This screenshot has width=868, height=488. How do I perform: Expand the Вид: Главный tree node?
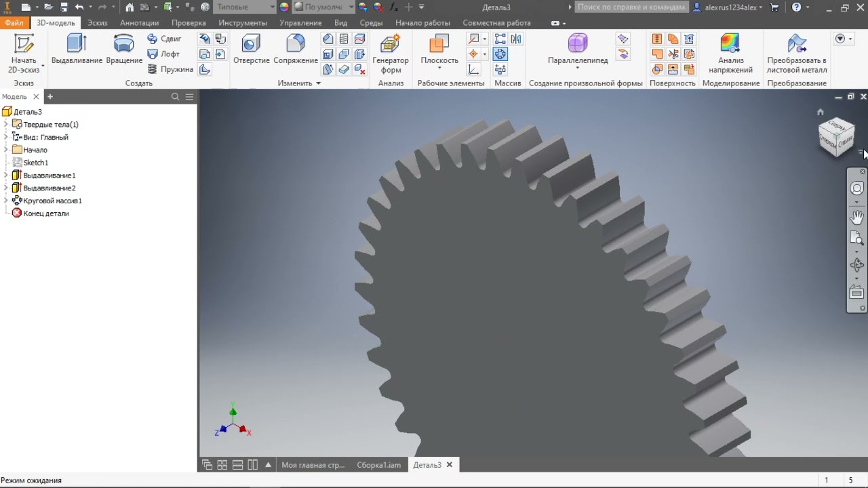click(x=6, y=137)
